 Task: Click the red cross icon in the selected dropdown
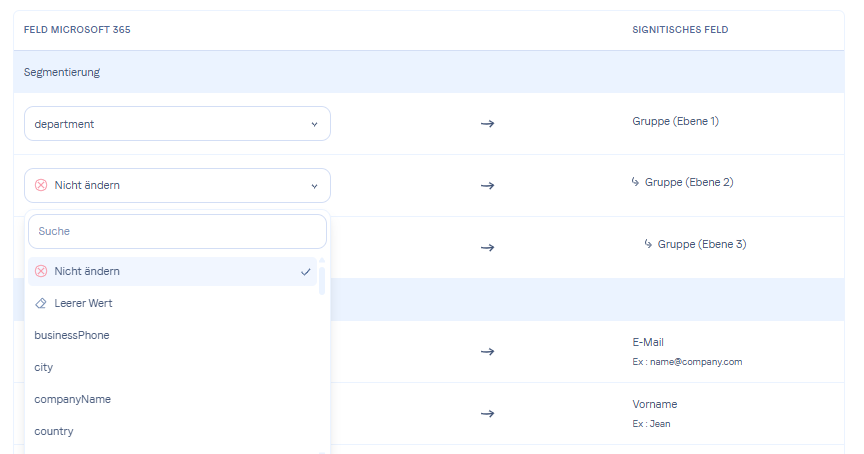[x=41, y=185]
